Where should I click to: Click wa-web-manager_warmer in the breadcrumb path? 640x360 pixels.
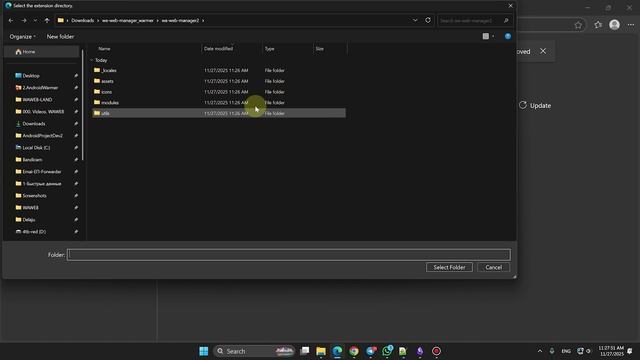[128, 20]
